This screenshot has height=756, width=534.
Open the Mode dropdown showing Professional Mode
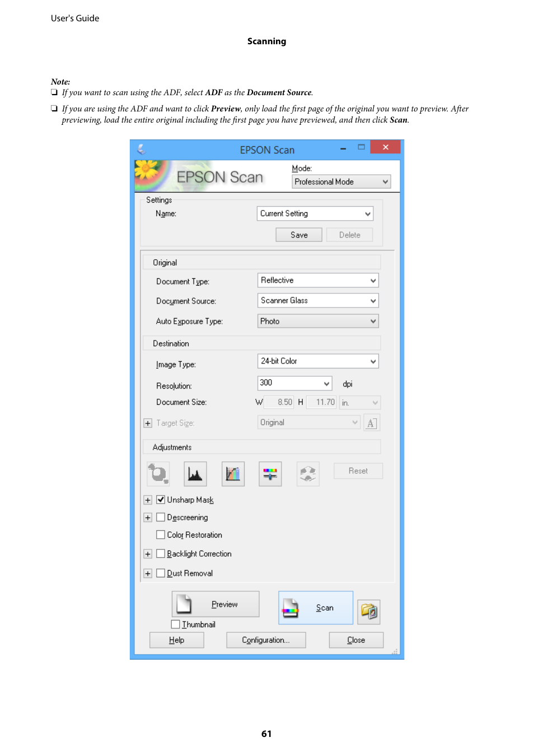pos(341,181)
